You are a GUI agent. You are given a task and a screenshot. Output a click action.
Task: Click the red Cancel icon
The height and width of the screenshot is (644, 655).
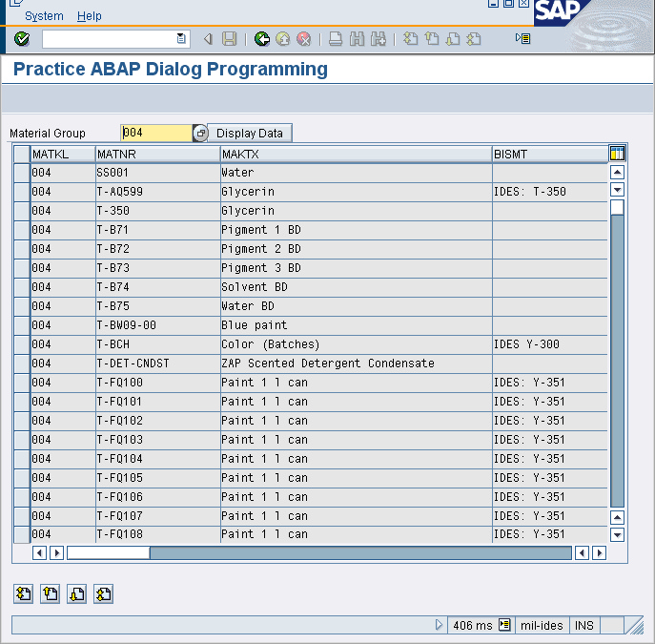(x=304, y=39)
